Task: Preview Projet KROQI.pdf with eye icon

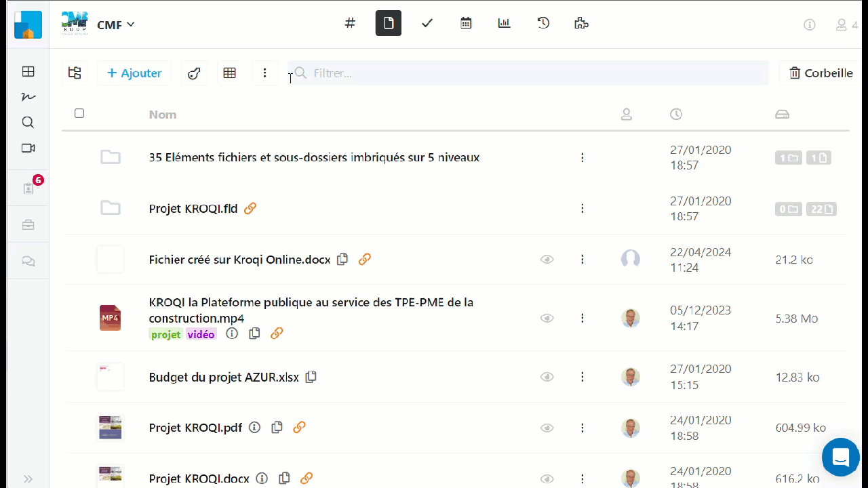Action: coord(547,428)
